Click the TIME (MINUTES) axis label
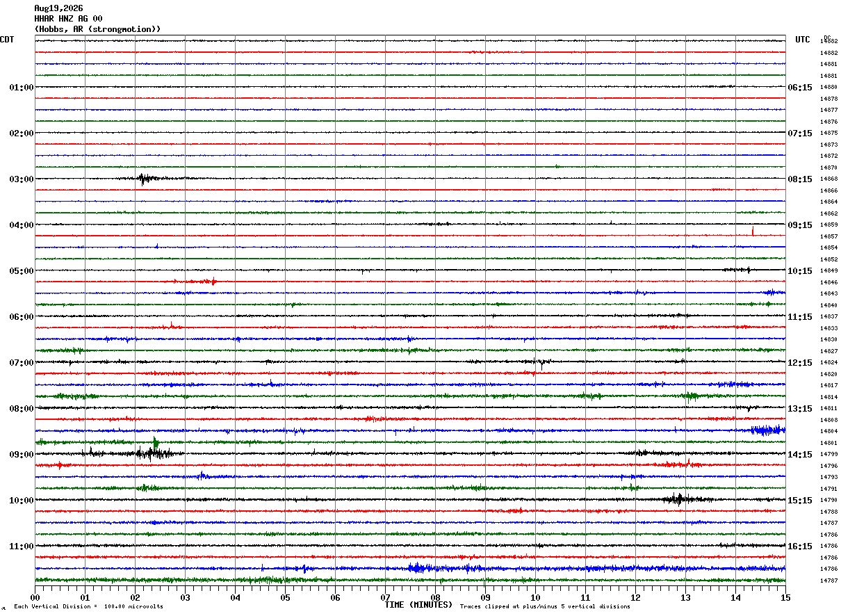 click(x=418, y=605)
